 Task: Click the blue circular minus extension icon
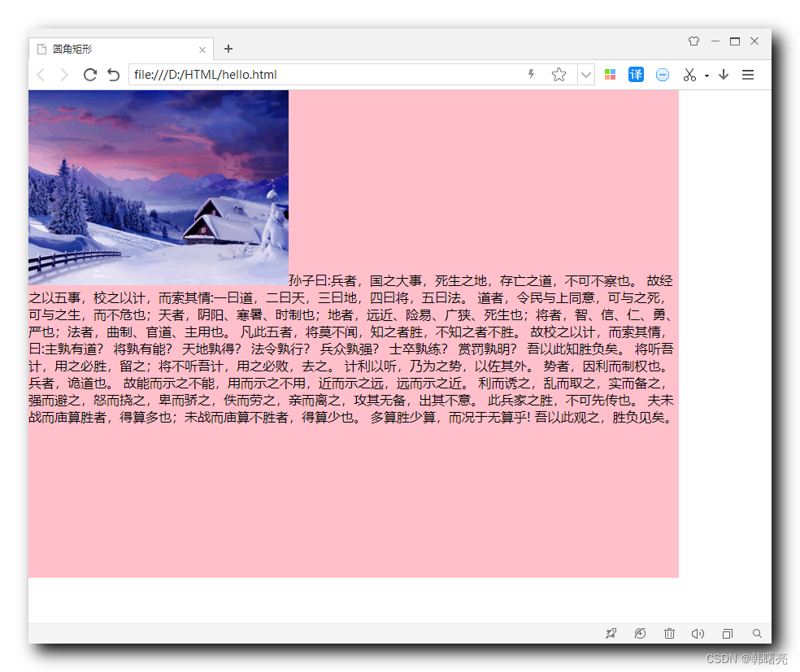663,75
